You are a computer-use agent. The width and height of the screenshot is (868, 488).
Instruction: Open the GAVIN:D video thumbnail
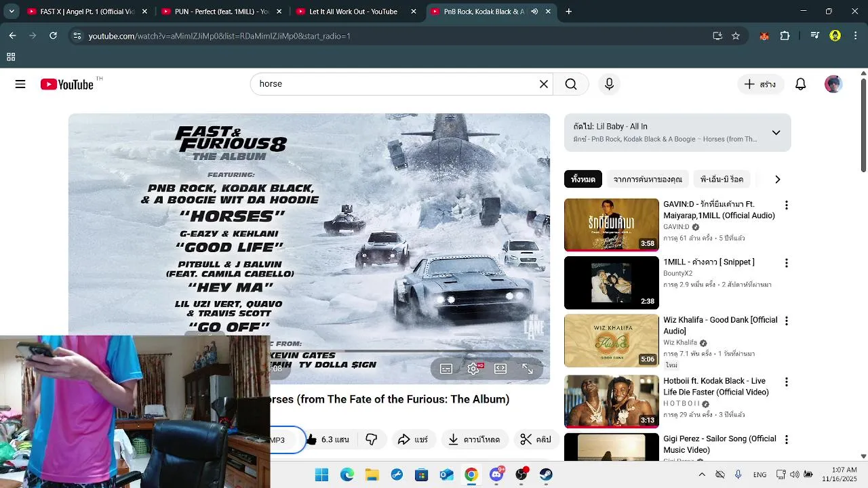612,225
